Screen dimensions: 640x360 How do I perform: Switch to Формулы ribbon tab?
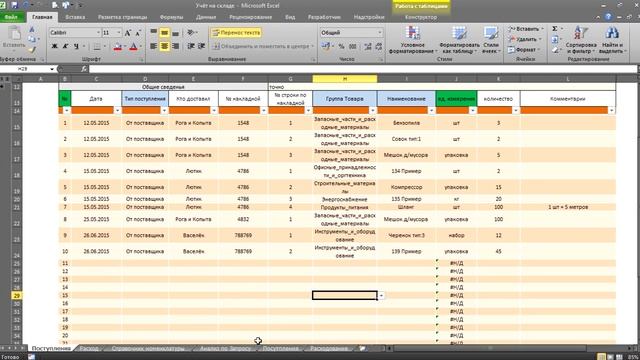(171, 17)
